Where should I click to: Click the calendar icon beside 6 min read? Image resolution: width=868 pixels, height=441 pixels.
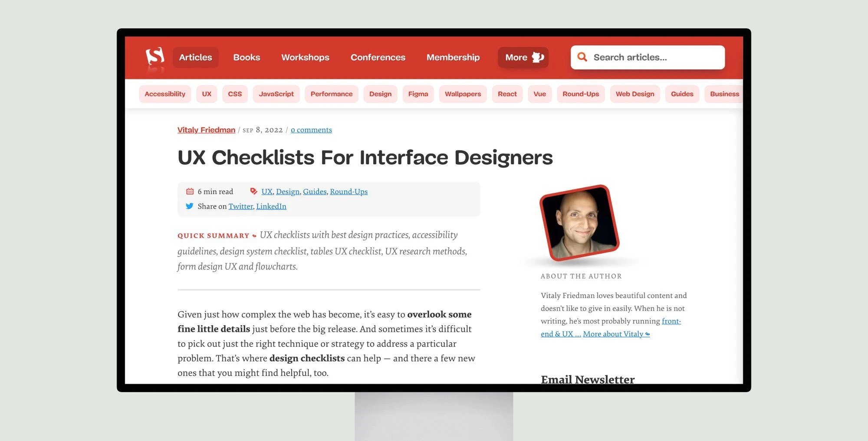click(x=189, y=191)
